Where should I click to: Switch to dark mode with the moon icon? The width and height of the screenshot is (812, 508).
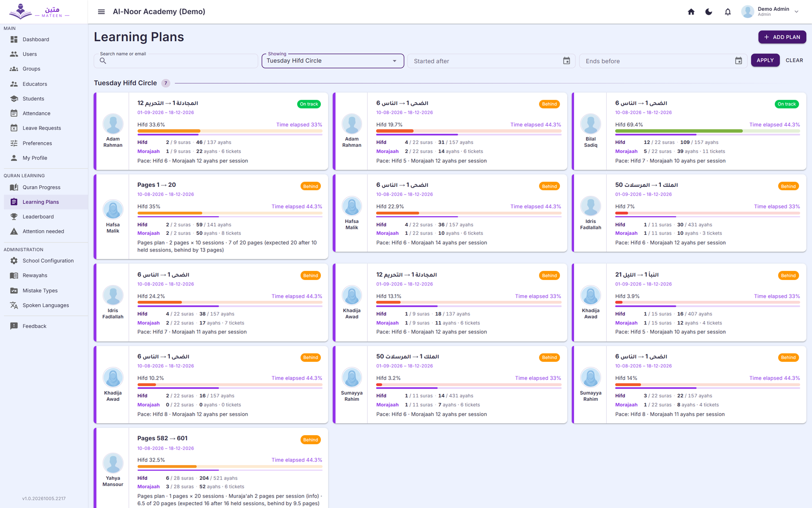(x=709, y=12)
